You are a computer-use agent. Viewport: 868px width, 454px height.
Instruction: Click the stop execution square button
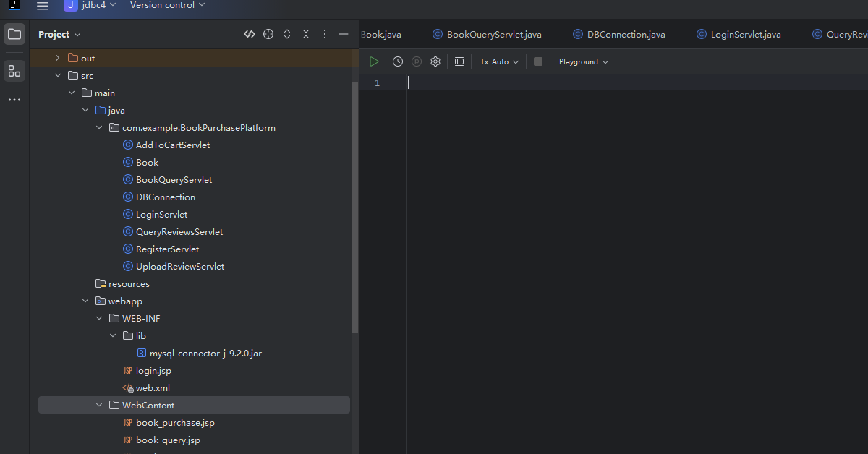point(538,61)
